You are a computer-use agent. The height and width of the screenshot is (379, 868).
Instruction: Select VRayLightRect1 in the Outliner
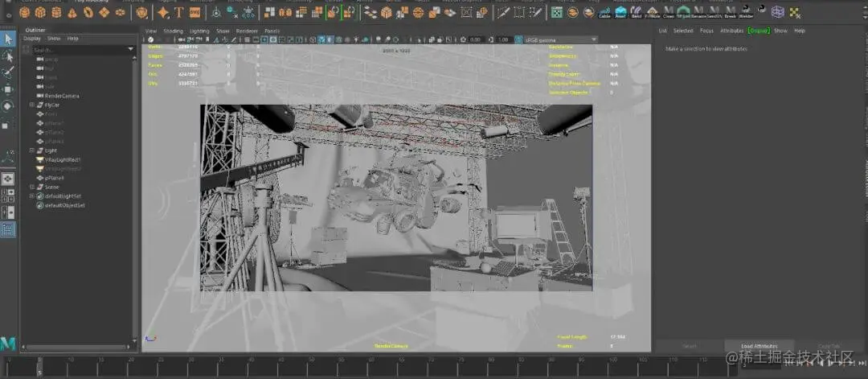point(63,159)
